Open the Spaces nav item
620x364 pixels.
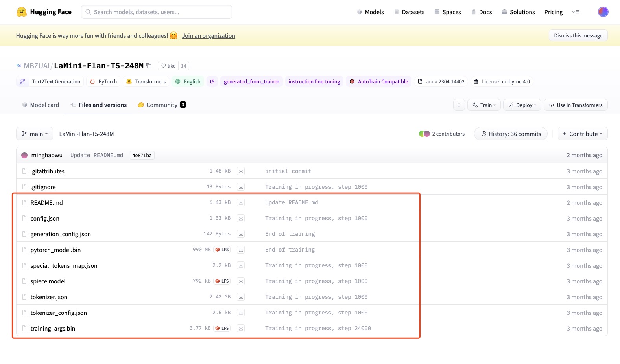click(x=448, y=12)
